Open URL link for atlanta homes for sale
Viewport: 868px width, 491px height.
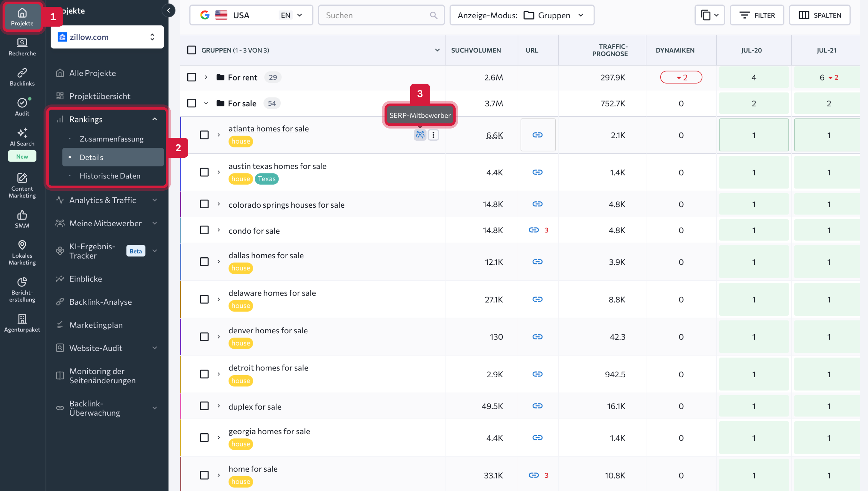538,135
